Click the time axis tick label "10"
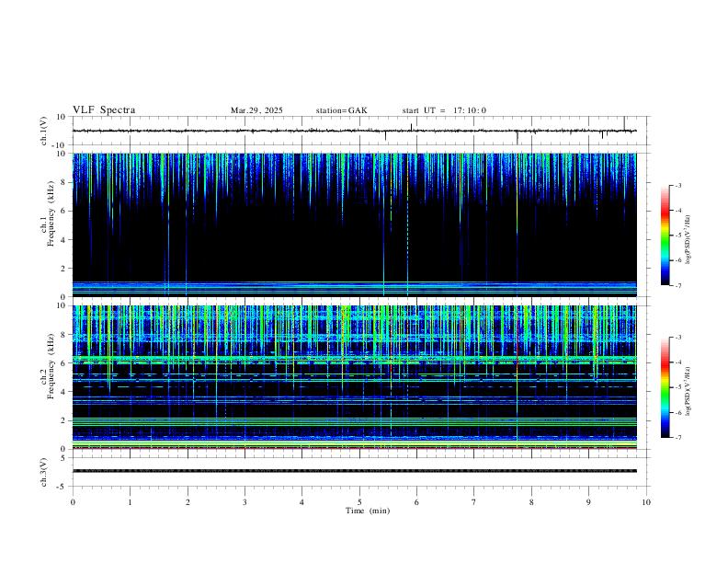This screenshot has height=563, width=728. pos(646,502)
